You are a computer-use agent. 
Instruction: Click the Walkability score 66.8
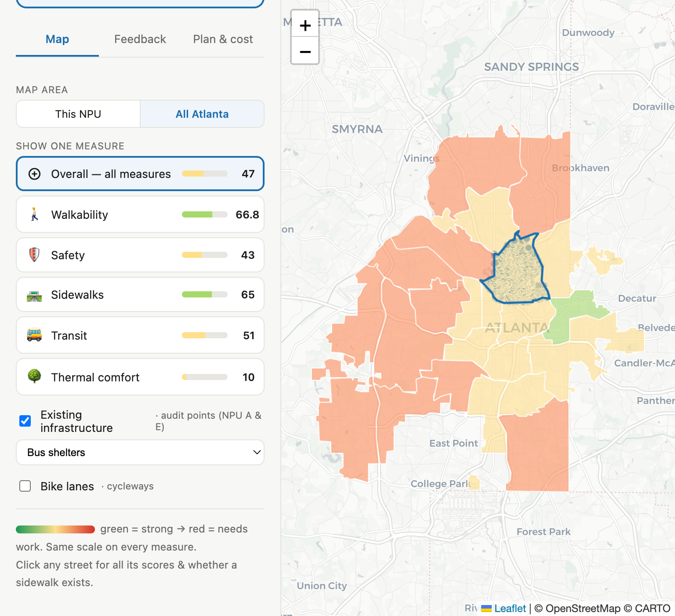247,214
